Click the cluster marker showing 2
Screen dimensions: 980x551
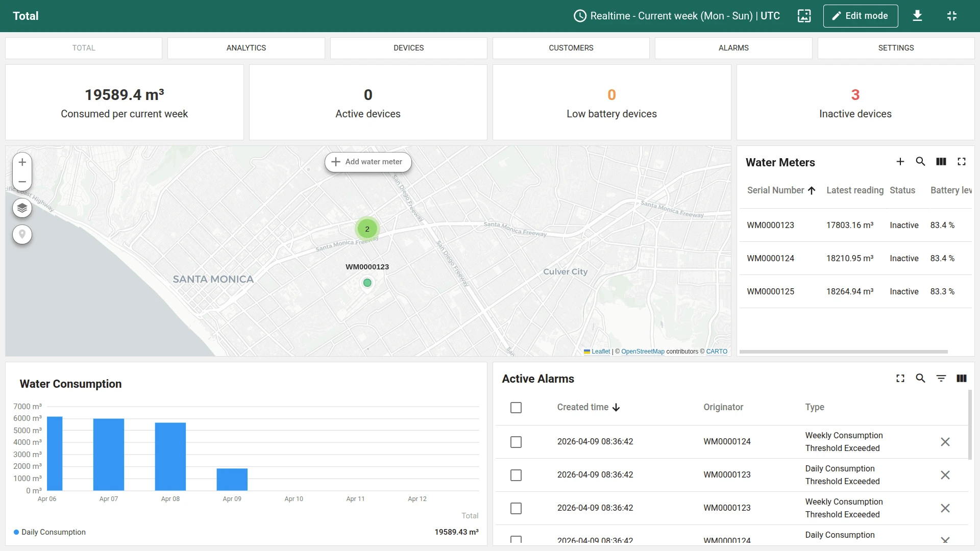coord(367,229)
